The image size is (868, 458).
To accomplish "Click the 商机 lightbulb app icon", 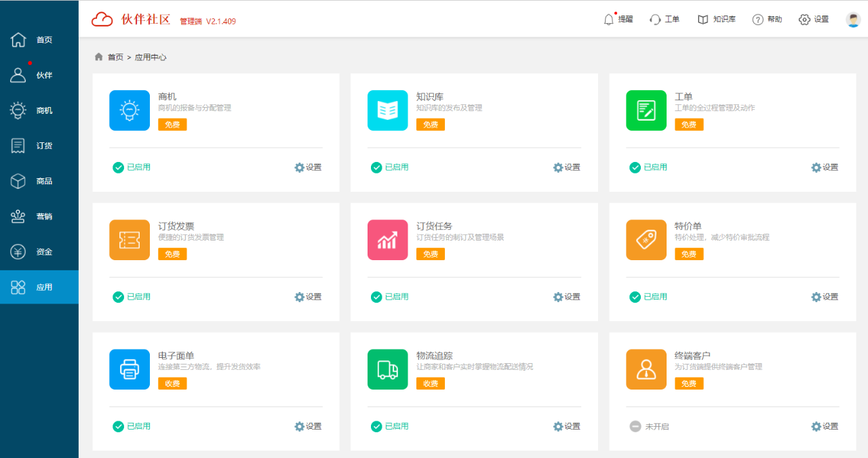I will (130, 110).
